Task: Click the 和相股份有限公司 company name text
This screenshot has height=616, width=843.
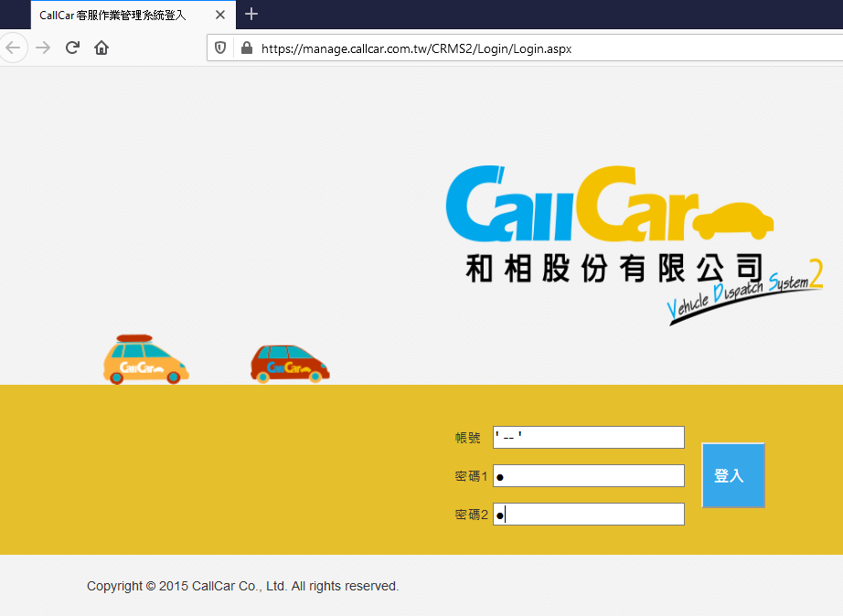Action: (x=614, y=268)
